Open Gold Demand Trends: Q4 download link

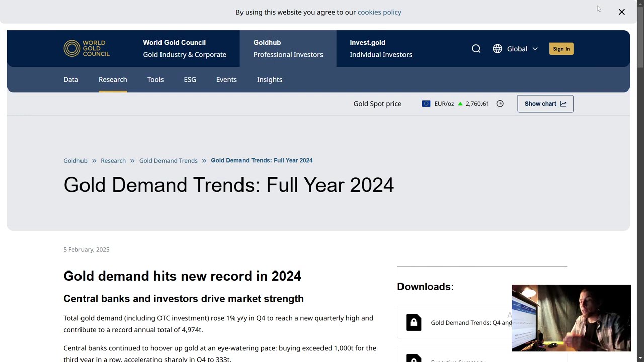pyautogui.click(x=471, y=322)
